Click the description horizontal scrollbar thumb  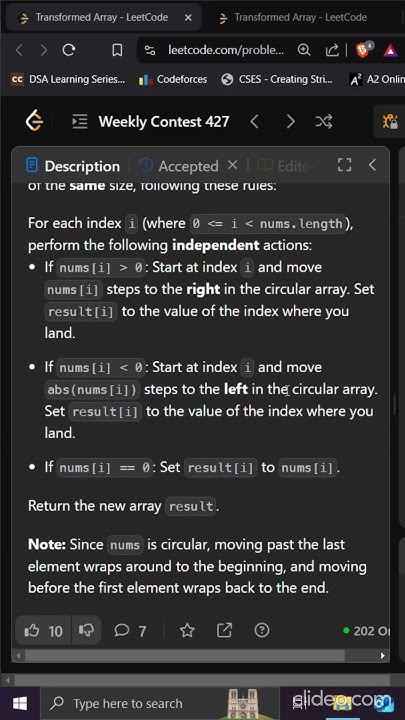pyautogui.click(x=185, y=656)
